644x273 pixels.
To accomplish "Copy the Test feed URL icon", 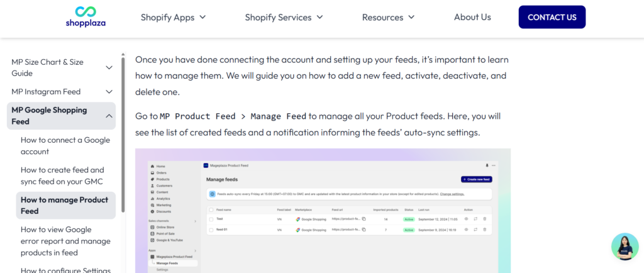I will [364, 220].
